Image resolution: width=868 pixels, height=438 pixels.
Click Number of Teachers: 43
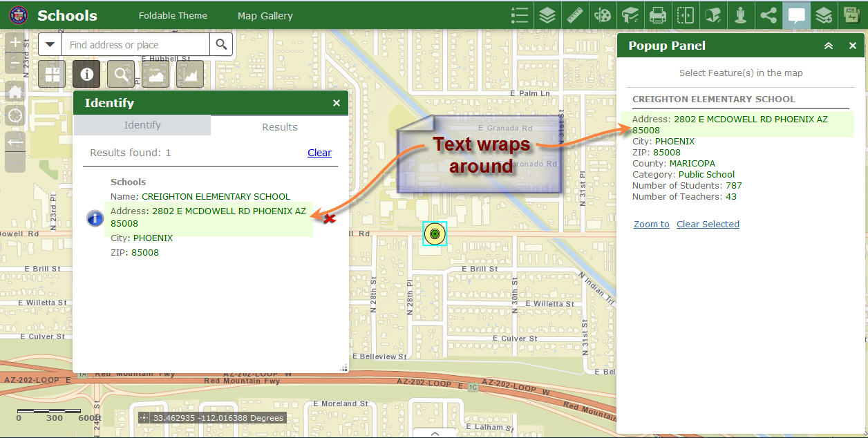(x=684, y=197)
